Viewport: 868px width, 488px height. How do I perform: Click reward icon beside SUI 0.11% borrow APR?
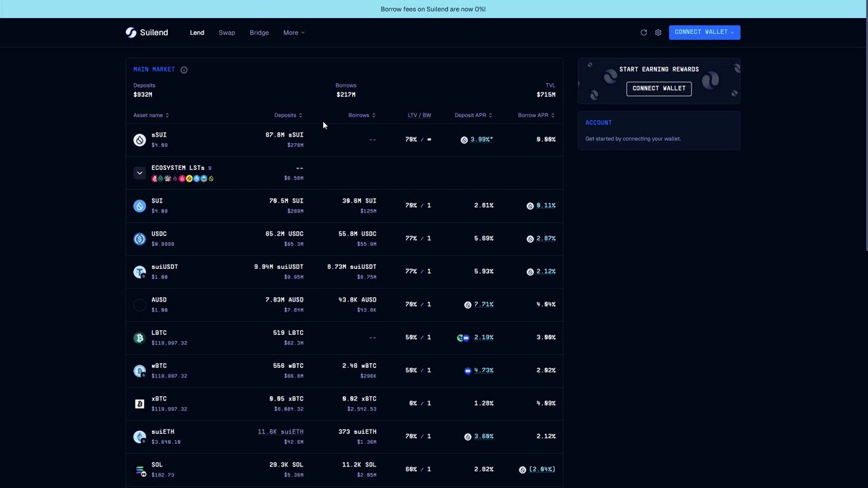(x=530, y=206)
